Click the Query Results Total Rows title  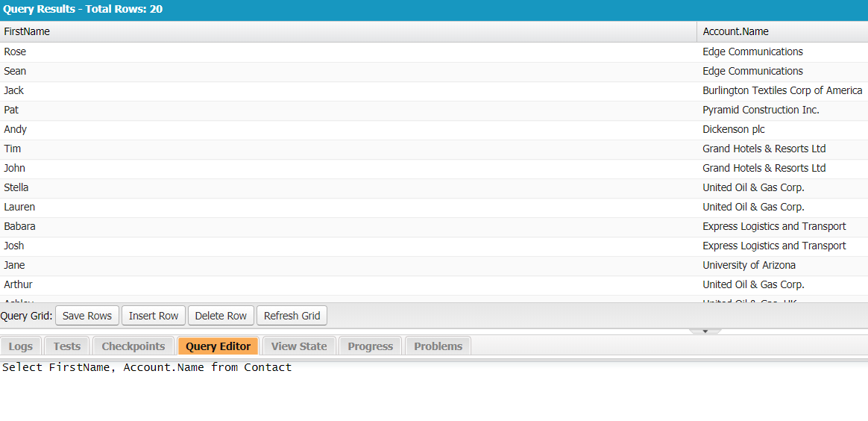point(83,10)
